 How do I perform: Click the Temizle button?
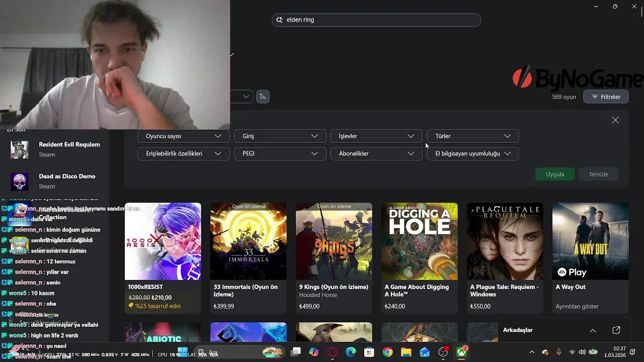pyautogui.click(x=599, y=174)
